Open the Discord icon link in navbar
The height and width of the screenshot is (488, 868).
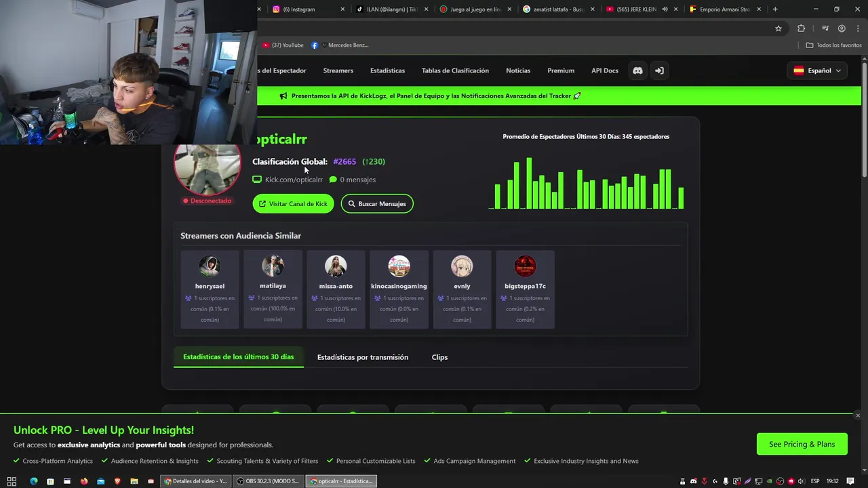(637, 70)
